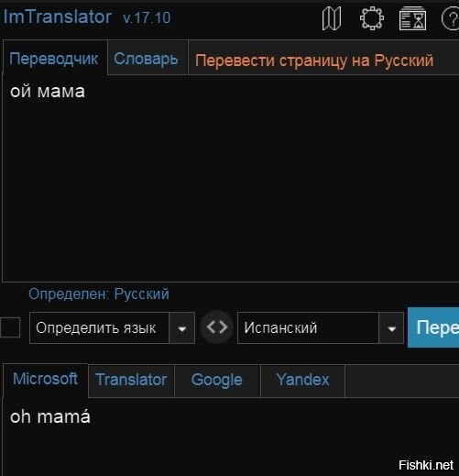Select the Microsoft provider tab

pos(45,380)
